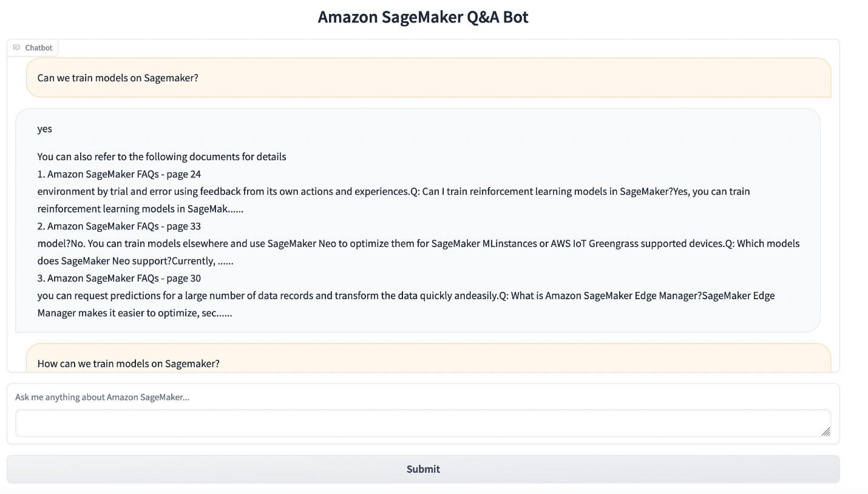Screen dimensions: 868x494
Task: Click the SageMaker Neo excerpt text
Action: click(418, 243)
